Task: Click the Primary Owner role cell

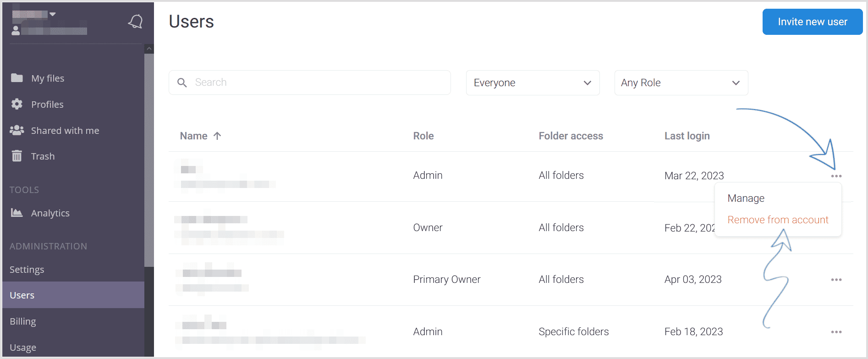Action: (447, 279)
